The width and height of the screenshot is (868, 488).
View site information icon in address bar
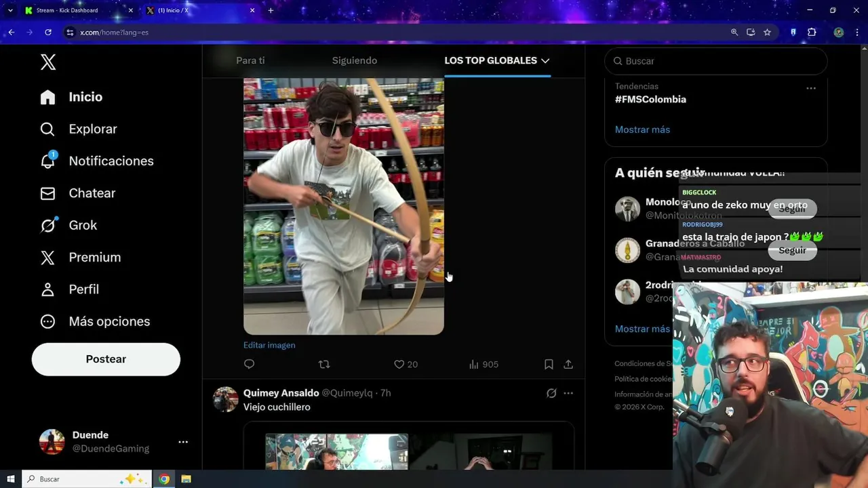(69, 32)
